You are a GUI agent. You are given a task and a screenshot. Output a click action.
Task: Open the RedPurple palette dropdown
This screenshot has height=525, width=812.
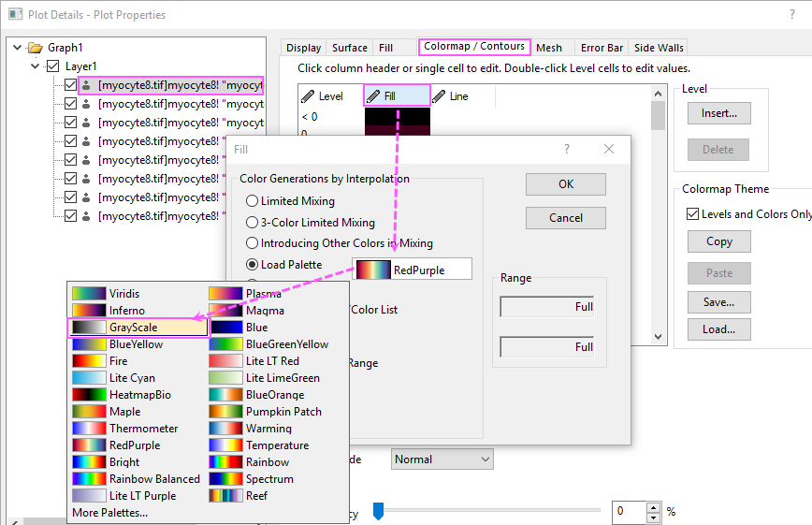click(412, 270)
